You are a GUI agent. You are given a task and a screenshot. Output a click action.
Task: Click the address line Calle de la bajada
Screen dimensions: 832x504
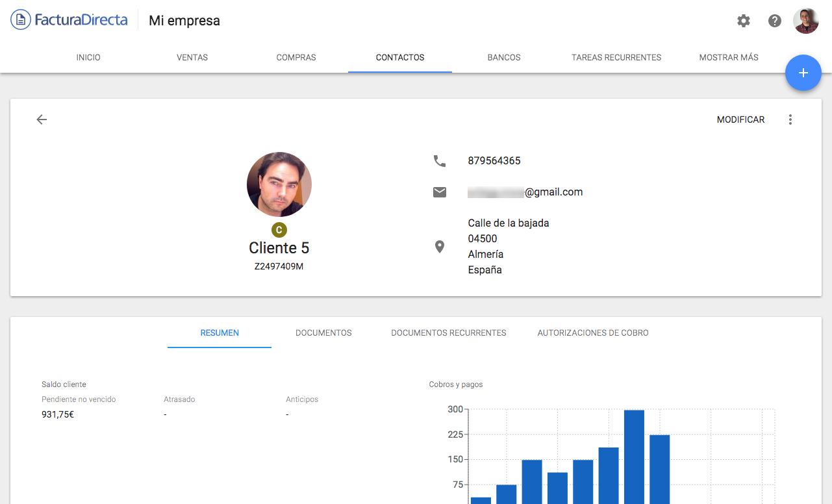coord(509,223)
